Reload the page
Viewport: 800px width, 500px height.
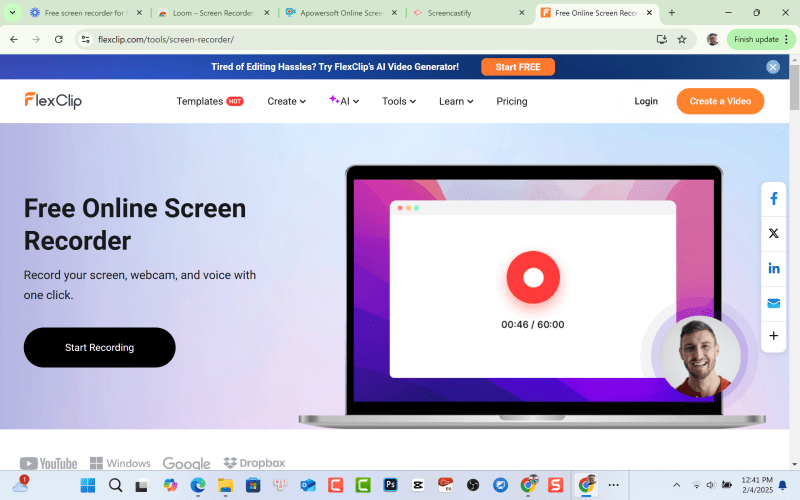[x=59, y=39]
